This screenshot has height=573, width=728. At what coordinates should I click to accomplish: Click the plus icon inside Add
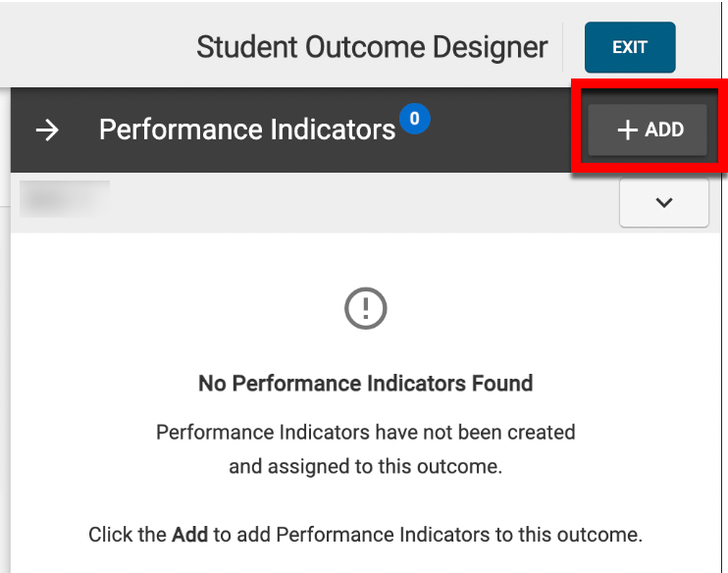click(627, 130)
